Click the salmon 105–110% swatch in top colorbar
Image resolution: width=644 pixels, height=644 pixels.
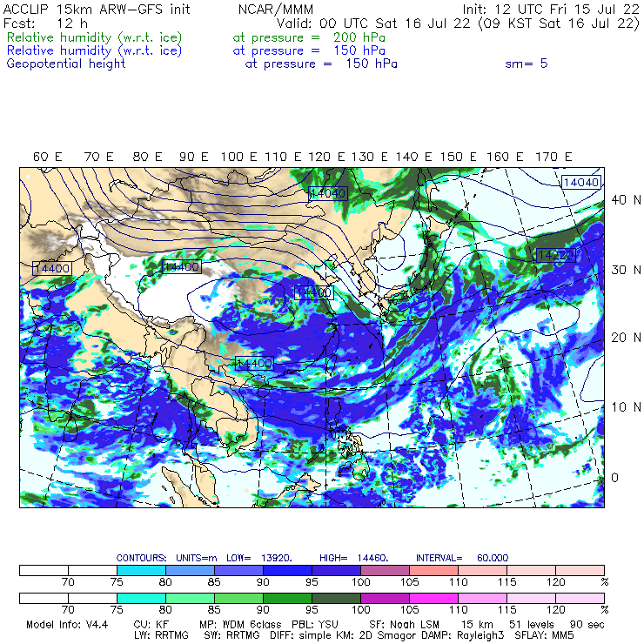pyautogui.click(x=433, y=570)
